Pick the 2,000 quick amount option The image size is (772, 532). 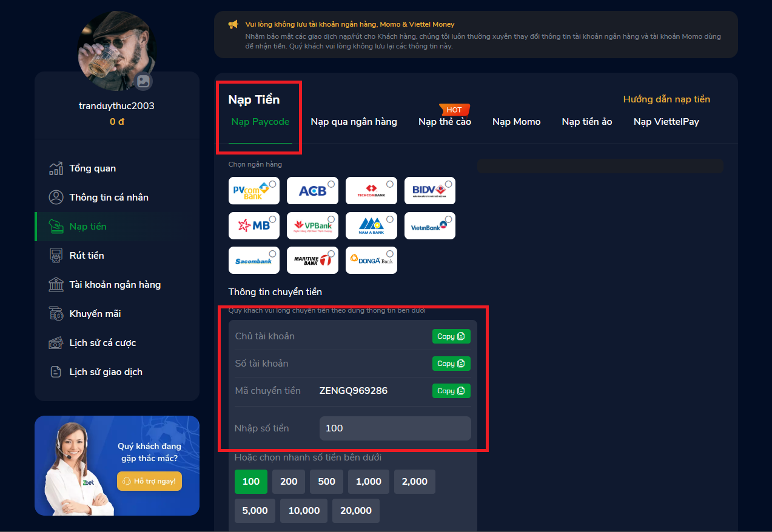pos(414,481)
